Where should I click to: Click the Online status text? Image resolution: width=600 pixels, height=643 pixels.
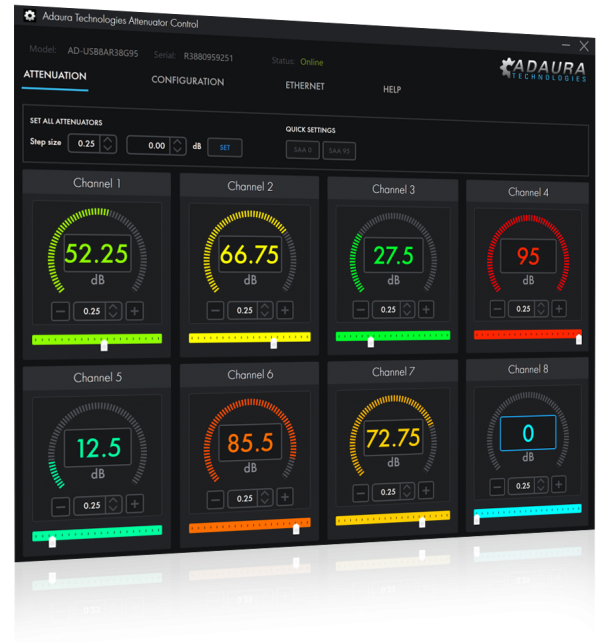pos(312,62)
